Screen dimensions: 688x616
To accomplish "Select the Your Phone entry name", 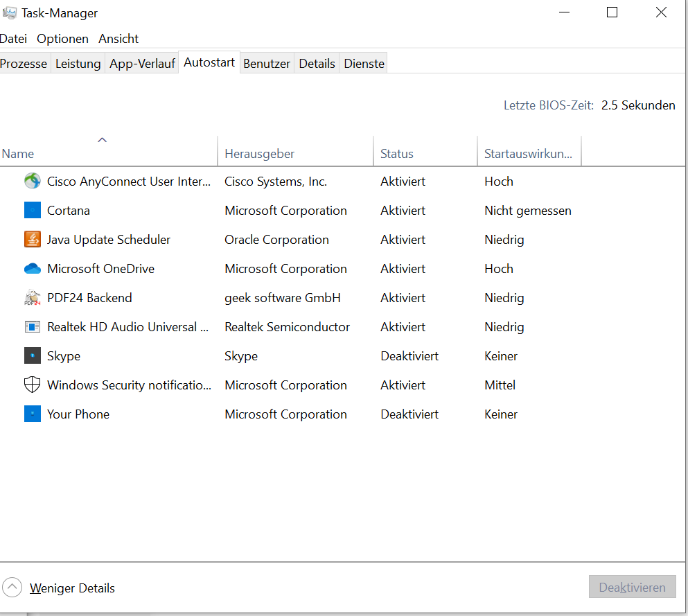I will pyautogui.click(x=78, y=414).
